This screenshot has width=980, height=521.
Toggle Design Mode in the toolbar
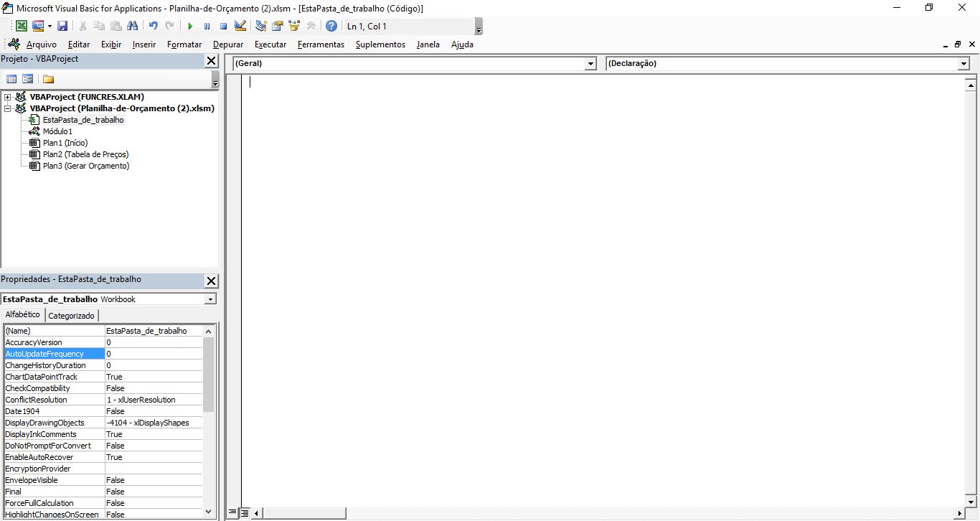240,26
